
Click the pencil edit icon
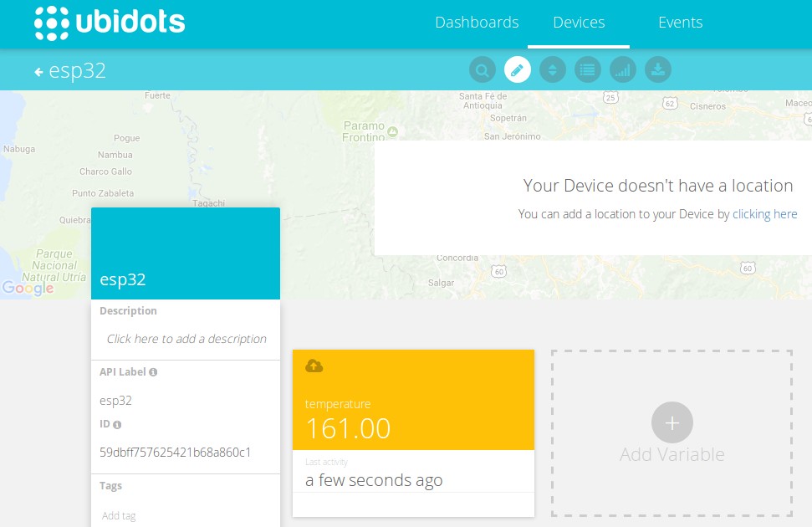[518, 69]
